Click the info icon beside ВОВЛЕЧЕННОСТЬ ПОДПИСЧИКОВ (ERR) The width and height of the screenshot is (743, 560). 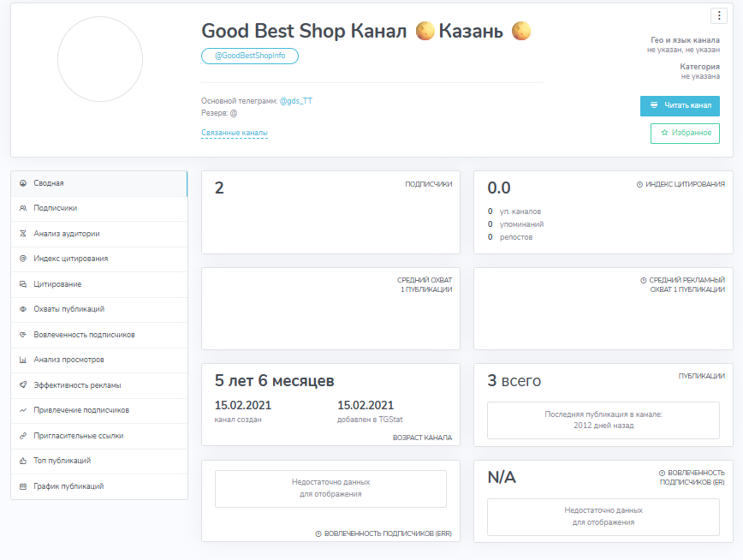coord(318,534)
